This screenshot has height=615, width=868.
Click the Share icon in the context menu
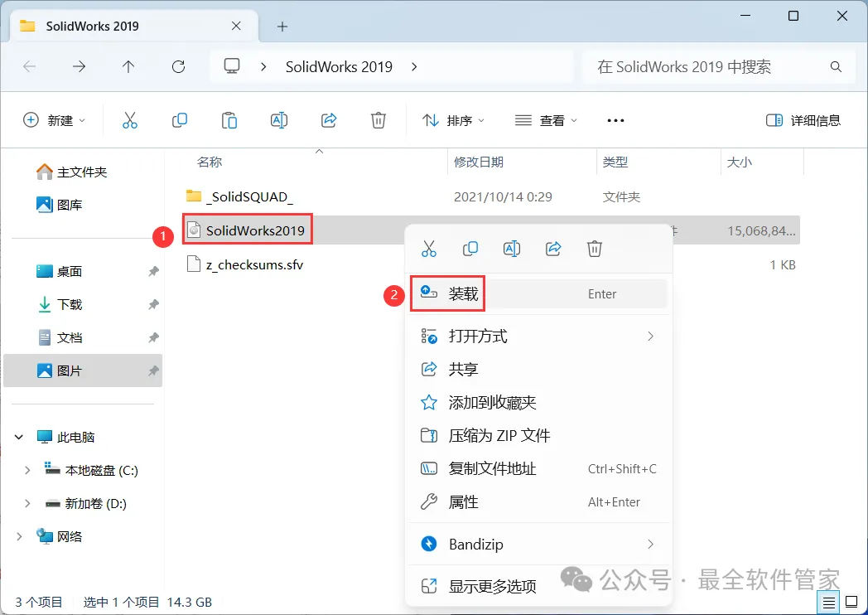click(553, 249)
